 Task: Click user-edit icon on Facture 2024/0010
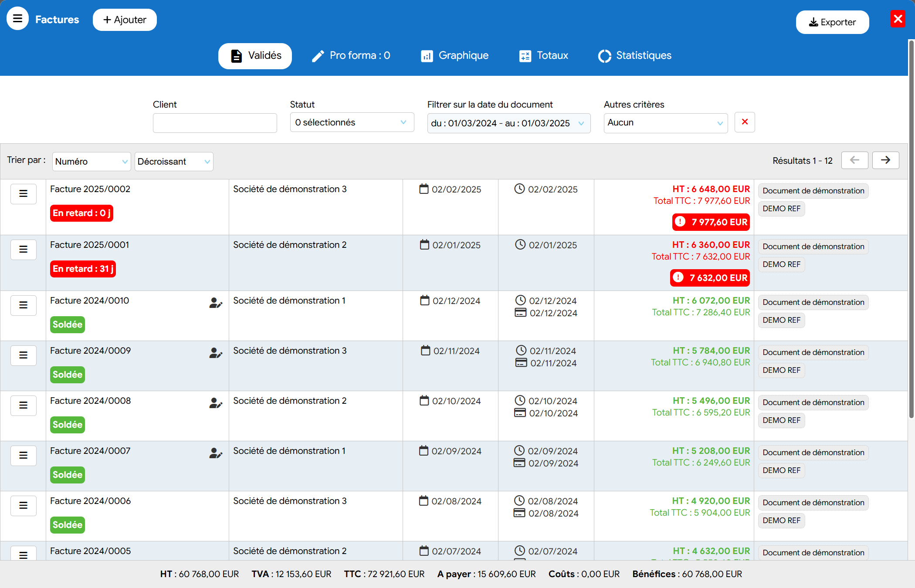click(216, 303)
